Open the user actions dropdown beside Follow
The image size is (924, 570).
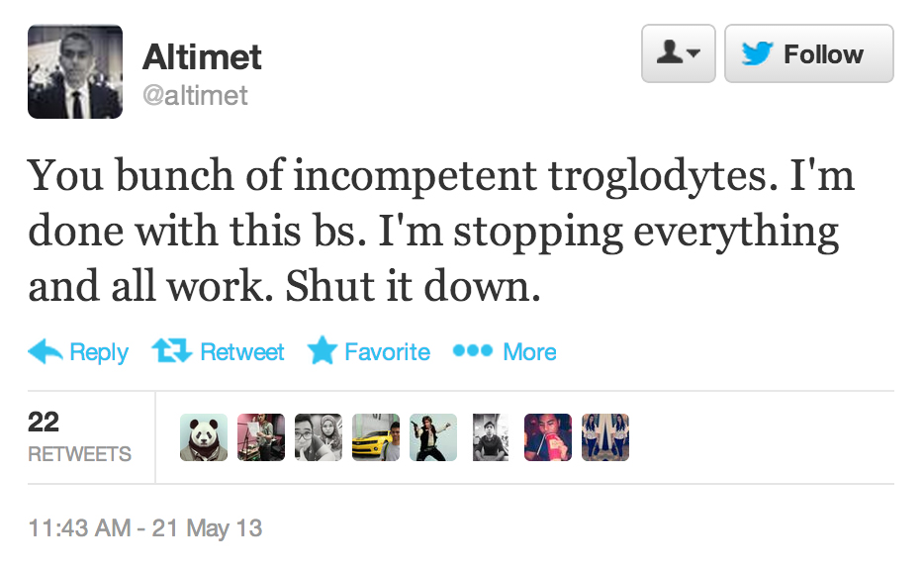click(678, 54)
